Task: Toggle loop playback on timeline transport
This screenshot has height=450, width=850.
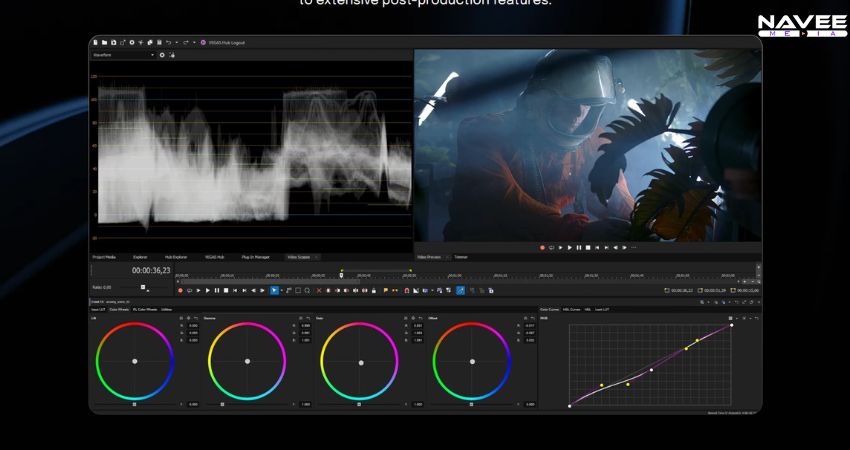Action: (x=190, y=291)
